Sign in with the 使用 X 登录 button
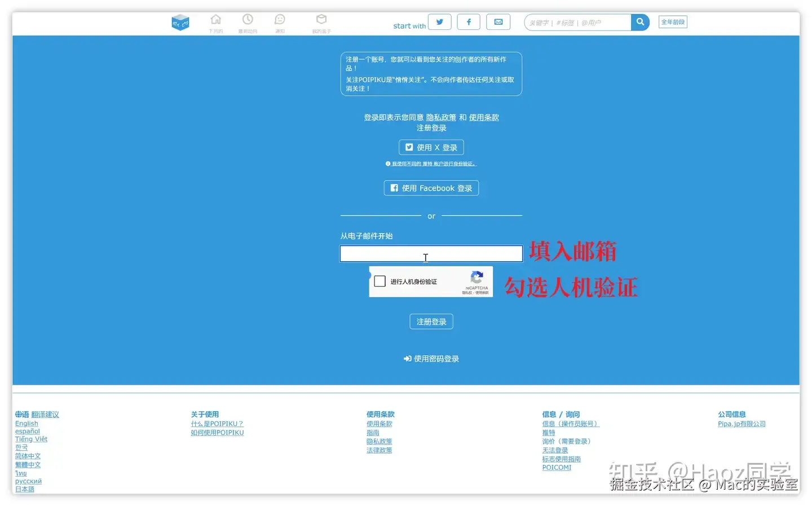The width and height of the screenshot is (812, 506). click(431, 147)
